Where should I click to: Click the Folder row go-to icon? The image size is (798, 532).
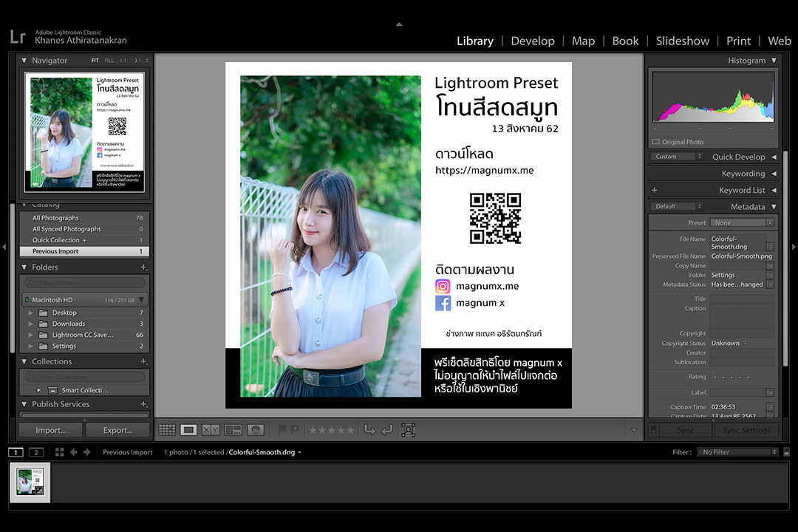click(x=770, y=276)
